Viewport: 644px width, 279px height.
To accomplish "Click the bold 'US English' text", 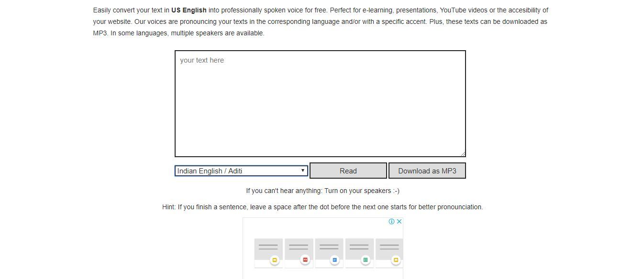I will (x=189, y=10).
